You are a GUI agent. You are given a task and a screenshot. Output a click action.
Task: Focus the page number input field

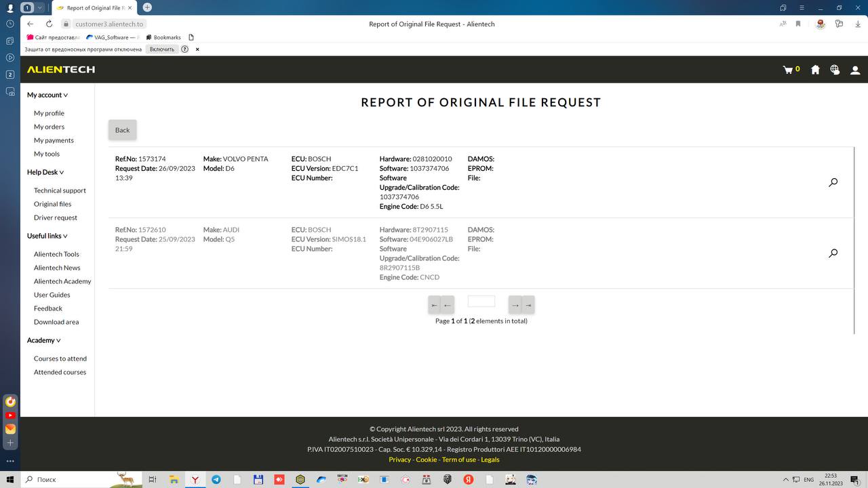pyautogui.click(x=481, y=302)
